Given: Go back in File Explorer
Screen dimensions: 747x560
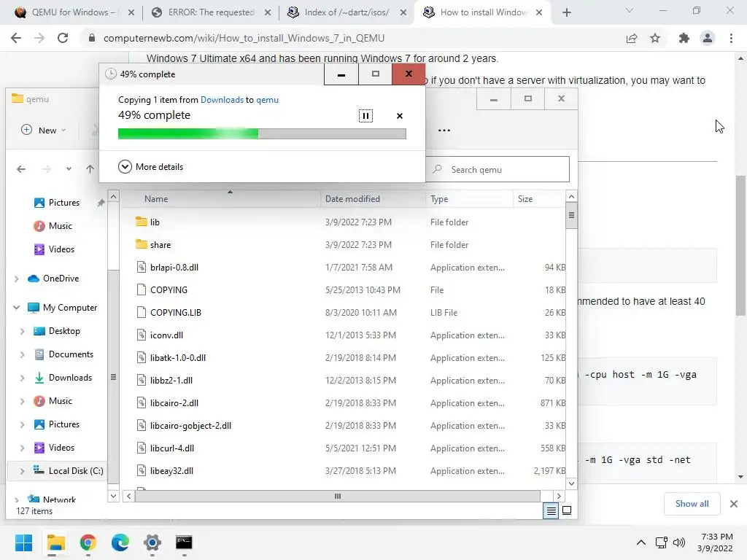Looking at the screenshot, I should pyautogui.click(x=21, y=169).
